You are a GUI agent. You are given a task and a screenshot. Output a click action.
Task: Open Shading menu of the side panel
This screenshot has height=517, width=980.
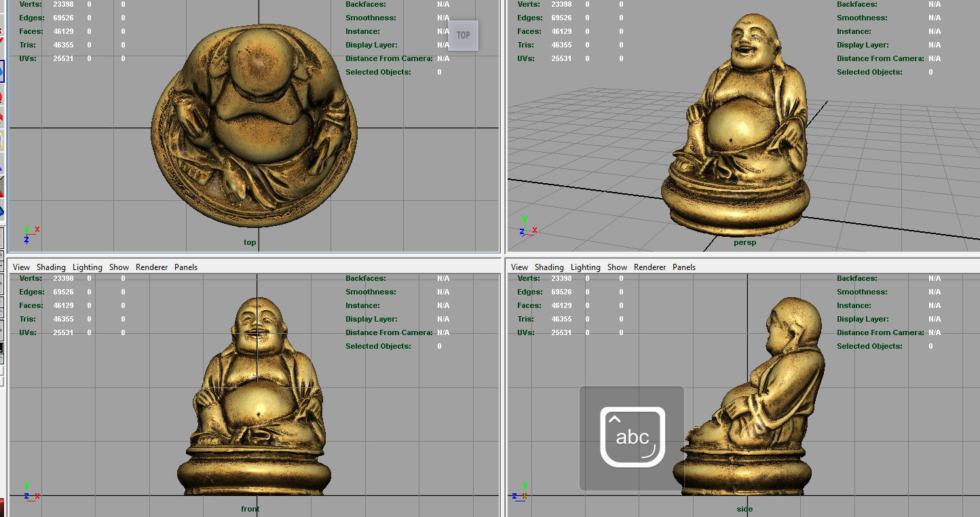pos(549,267)
